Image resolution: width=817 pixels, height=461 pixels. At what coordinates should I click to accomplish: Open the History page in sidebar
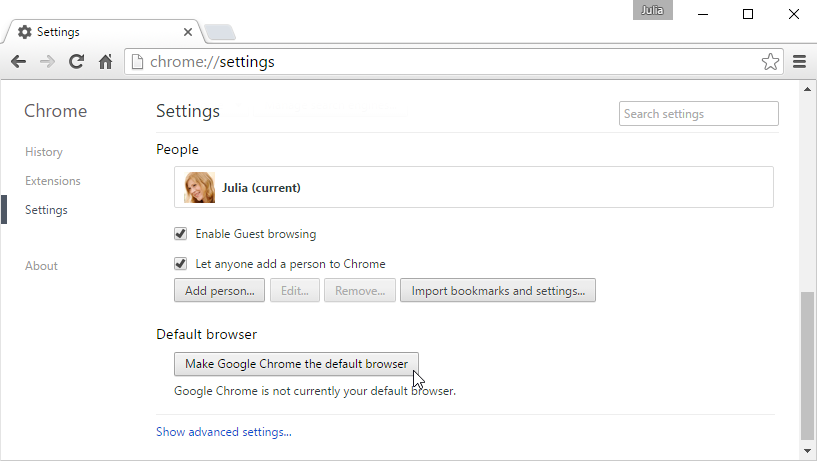point(44,152)
